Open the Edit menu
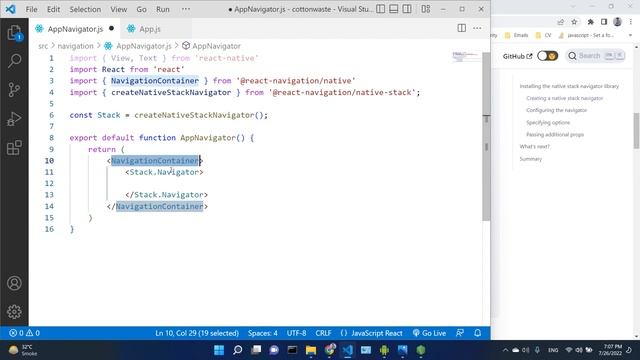This screenshot has width=640, height=360. [53, 9]
